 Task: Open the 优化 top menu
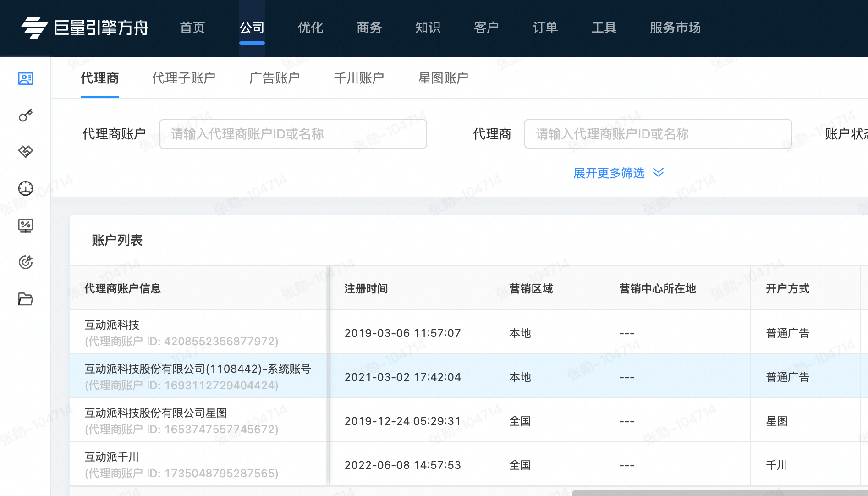pyautogui.click(x=310, y=28)
